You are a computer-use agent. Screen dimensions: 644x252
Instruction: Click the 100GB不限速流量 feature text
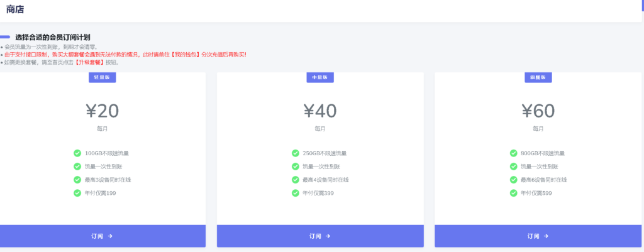(x=107, y=153)
